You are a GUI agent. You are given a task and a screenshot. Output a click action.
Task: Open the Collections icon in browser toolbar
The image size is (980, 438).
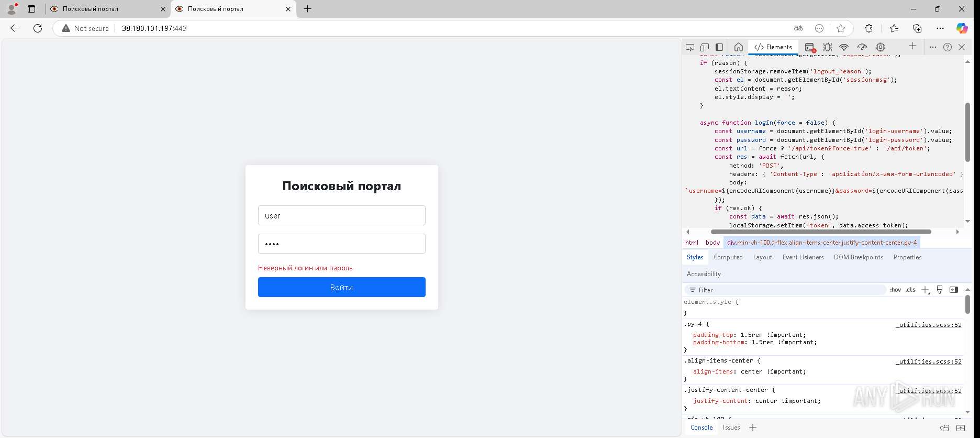[x=917, y=28]
